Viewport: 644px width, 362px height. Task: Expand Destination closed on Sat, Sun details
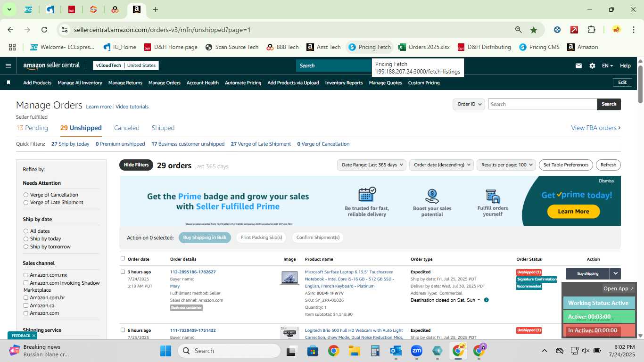[x=479, y=300]
